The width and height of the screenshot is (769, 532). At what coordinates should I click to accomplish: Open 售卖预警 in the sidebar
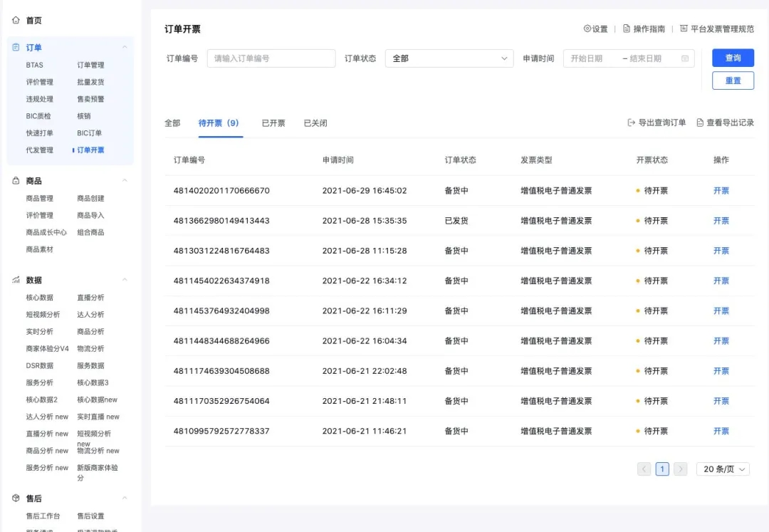[x=90, y=99]
